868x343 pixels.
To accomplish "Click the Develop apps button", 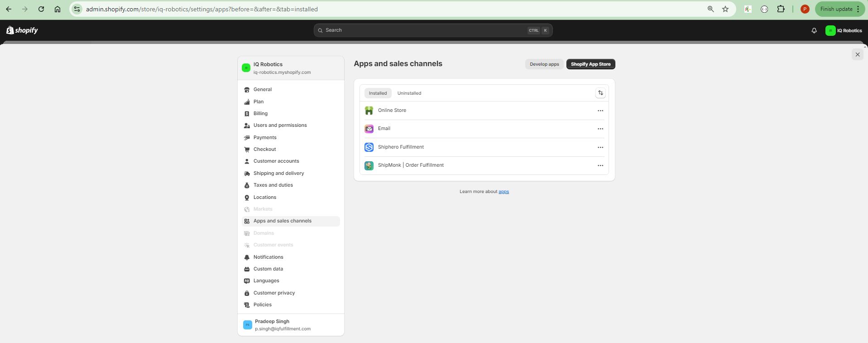I will click(x=544, y=64).
